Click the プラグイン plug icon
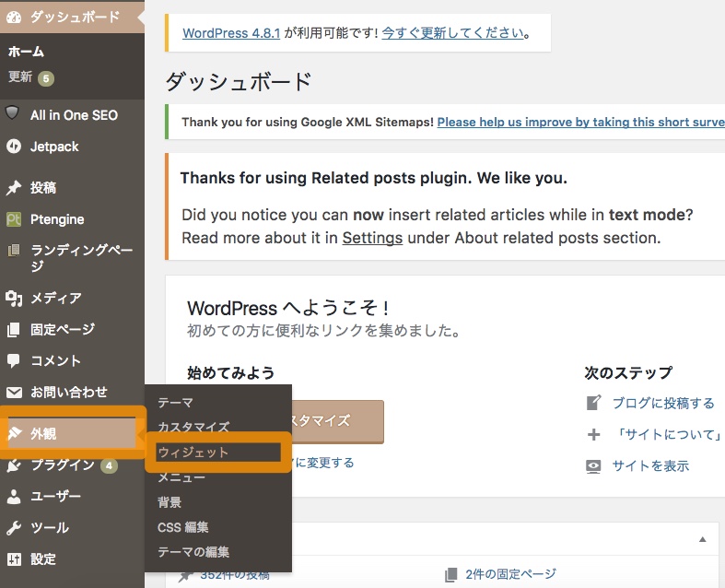Viewport: 725px width, 588px height. (14, 465)
